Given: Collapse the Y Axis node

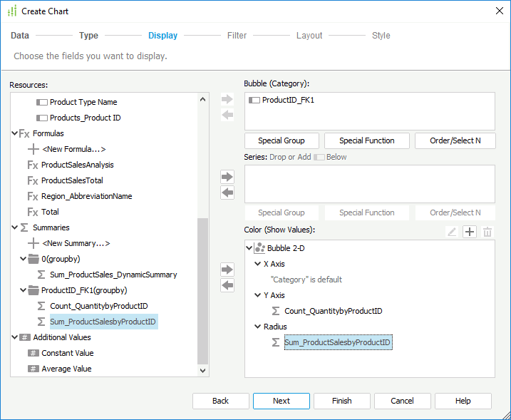Looking at the screenshot, I should [257, 295].
